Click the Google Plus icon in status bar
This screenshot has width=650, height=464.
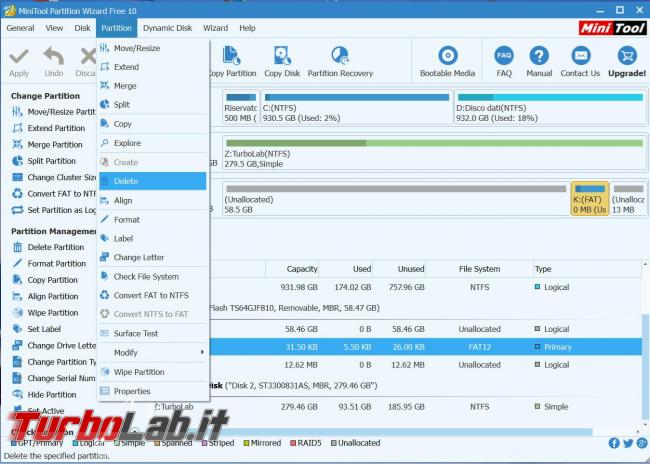[642, 443]
